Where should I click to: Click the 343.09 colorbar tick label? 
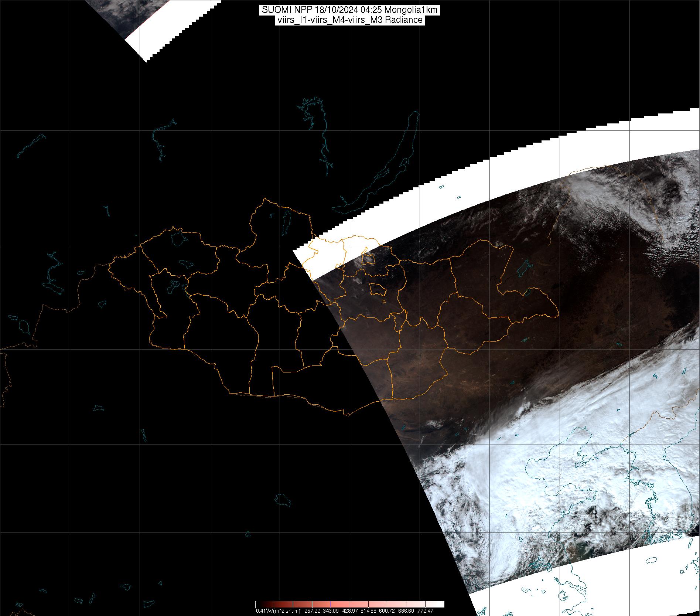(331, 611)
